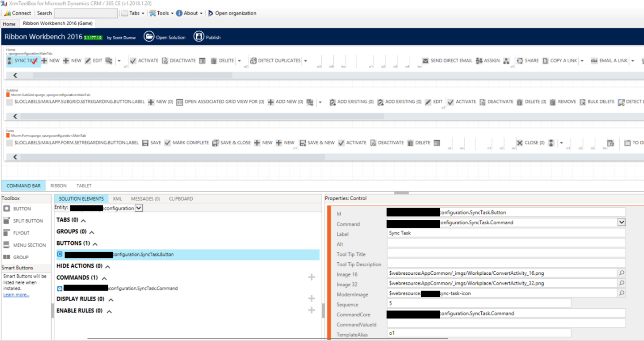644x341 pixels.
Task: Switch to the COMMAND BAR tab
Action: [x=23, y=186]
